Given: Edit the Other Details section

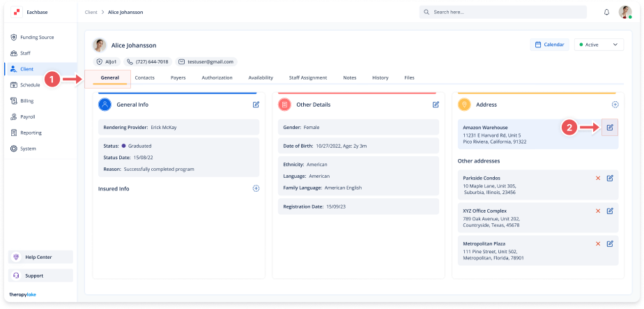Looking at the screenshot, I should click(436, 105).
